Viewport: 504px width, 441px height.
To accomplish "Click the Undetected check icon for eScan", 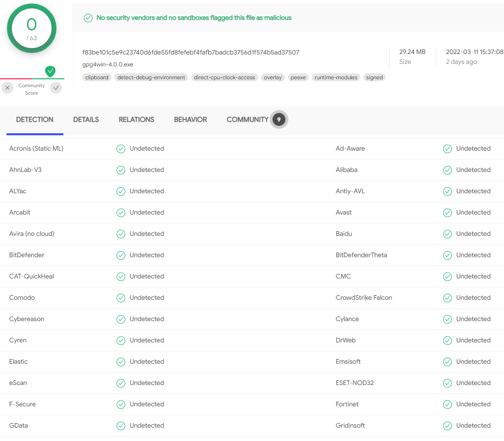I will pyautogui.click(x=121, y=383).
